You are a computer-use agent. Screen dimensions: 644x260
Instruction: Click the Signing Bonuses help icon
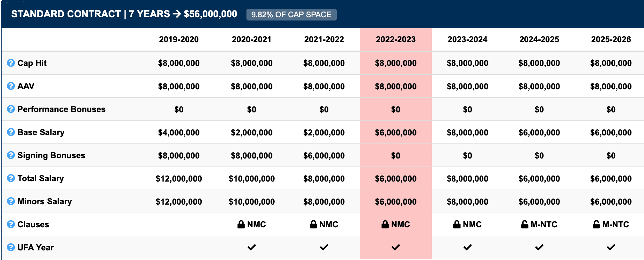point(11,155)
